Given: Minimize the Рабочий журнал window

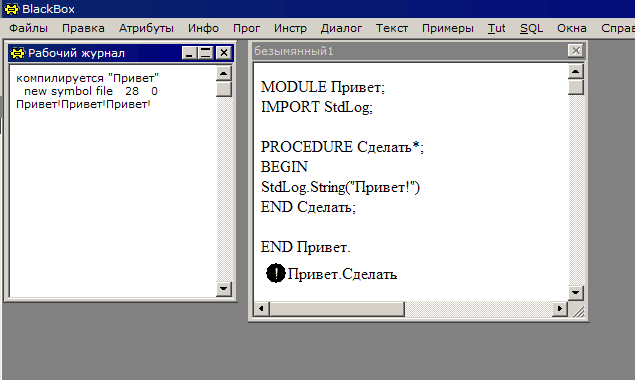Looking at the screenshot, I should (x=190, y=53).
